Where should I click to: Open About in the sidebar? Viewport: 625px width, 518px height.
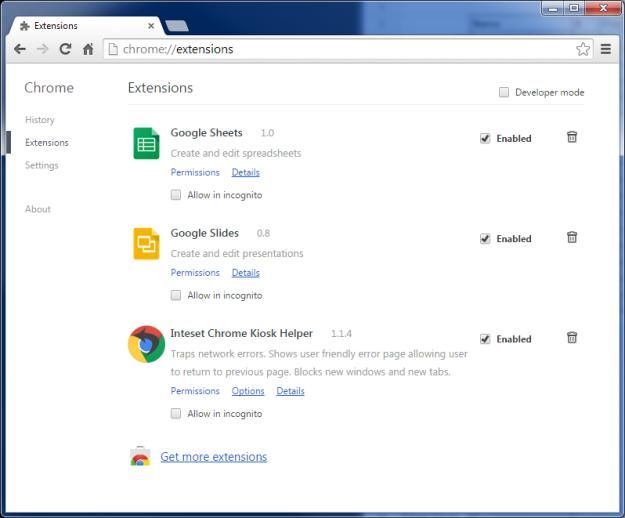click(x=38, y=209)
